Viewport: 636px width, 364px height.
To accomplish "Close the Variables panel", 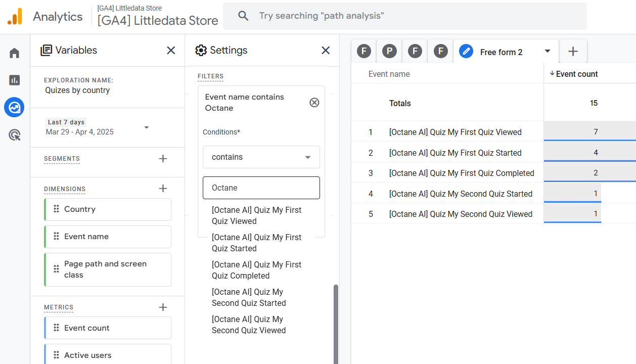I will point(171,50).
